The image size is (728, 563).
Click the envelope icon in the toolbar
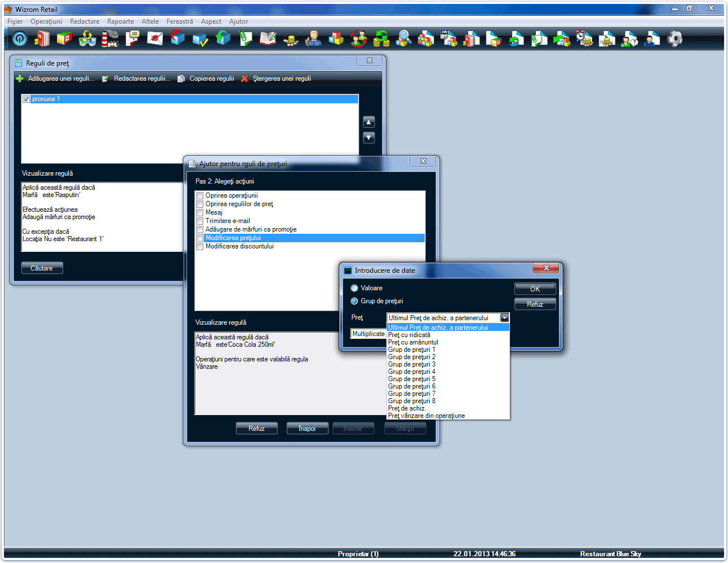155,38
